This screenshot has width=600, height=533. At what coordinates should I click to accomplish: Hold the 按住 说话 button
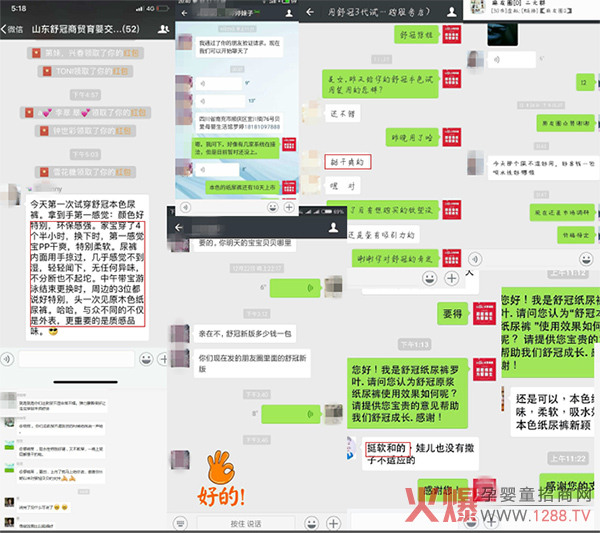[246, 523]
